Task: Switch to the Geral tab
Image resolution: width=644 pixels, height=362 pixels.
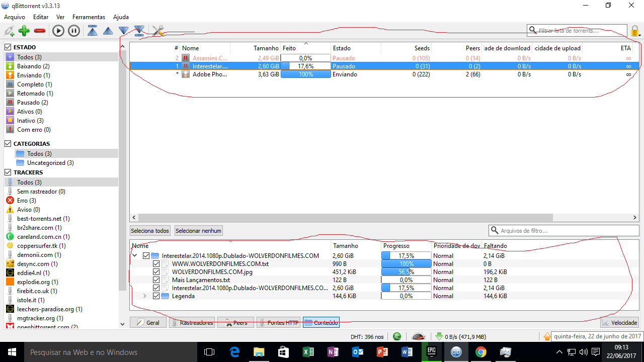Action: pyautogui.click(x=148, y=322)
